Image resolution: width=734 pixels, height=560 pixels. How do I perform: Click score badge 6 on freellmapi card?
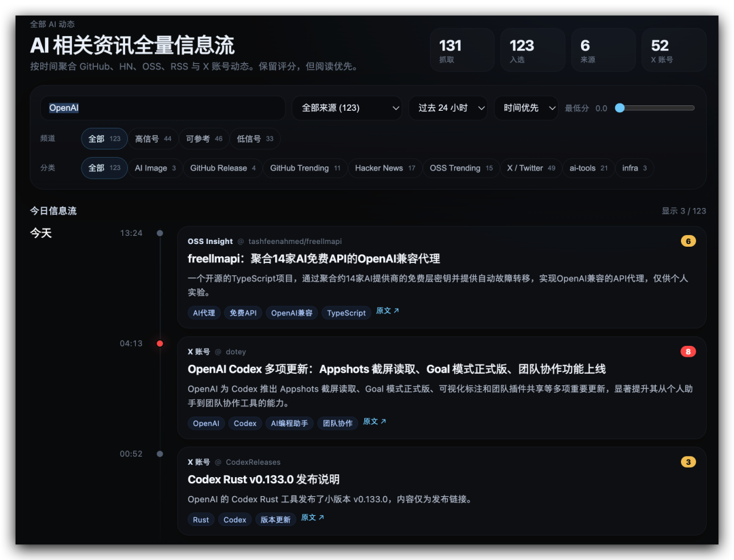[688, 241]
